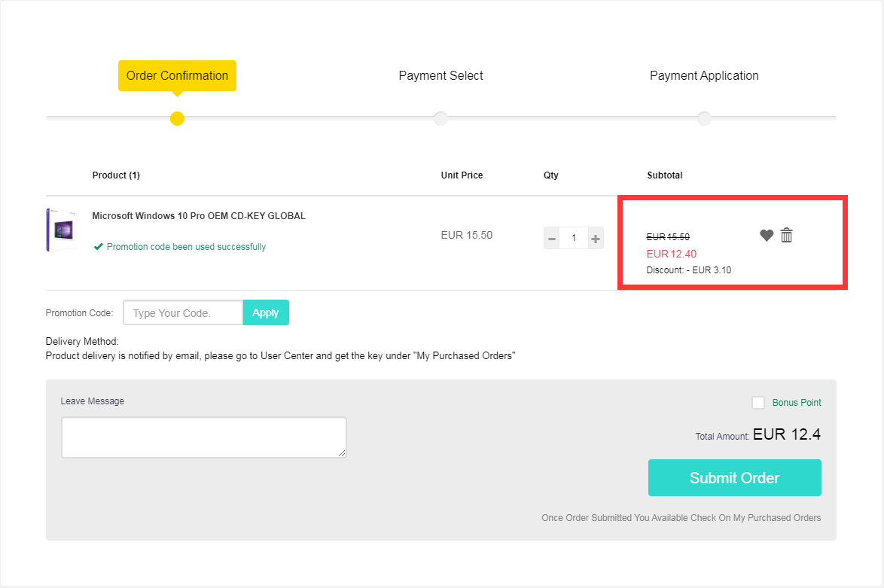Click the Payment Select progress dot
884x588 pixels.
[441, 118]
